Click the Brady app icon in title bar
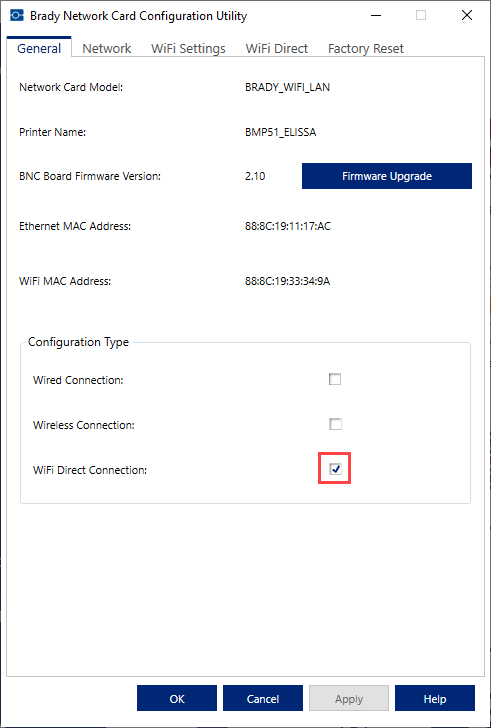Viewport: 491px width, 728px height. click(16, 15)
